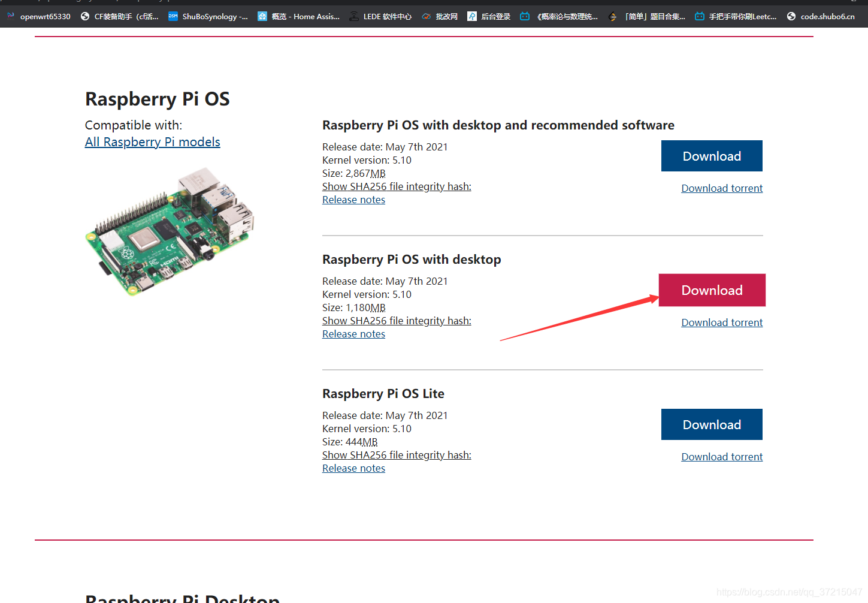The width and height of the screenshot is (868, 603).
Task: Click the red Download button for OS with desktop
Action: [712, 290]
